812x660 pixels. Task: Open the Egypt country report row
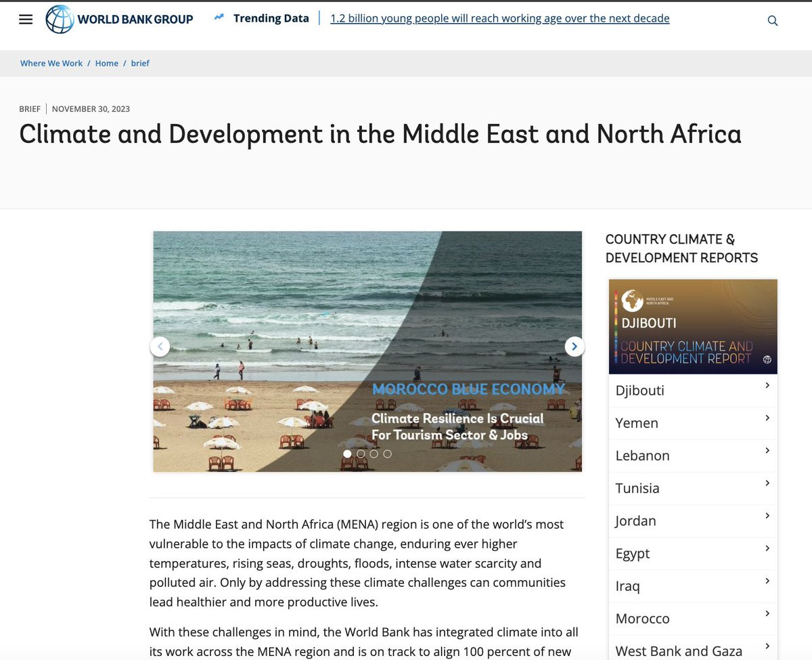click(x=693, y=553)
